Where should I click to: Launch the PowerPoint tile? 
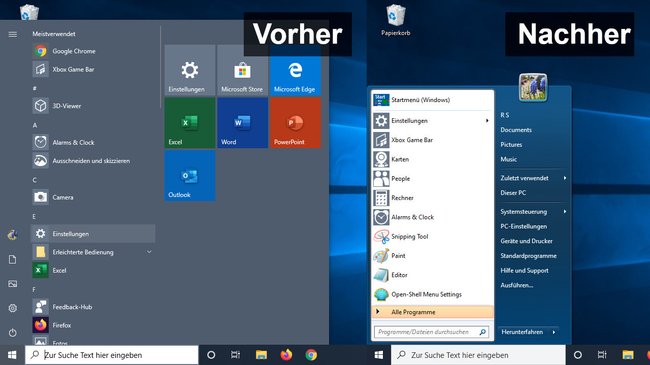[295, 123]
